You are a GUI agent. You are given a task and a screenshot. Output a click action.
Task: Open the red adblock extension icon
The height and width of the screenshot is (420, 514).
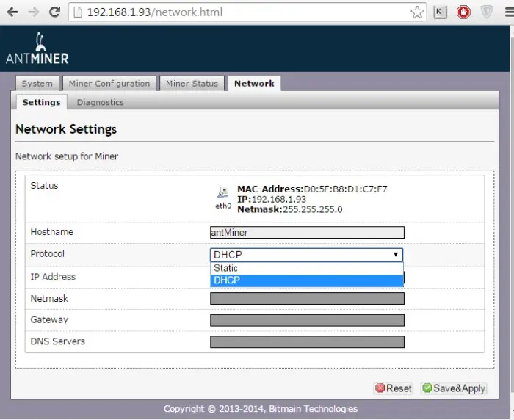tap(463, 12)
